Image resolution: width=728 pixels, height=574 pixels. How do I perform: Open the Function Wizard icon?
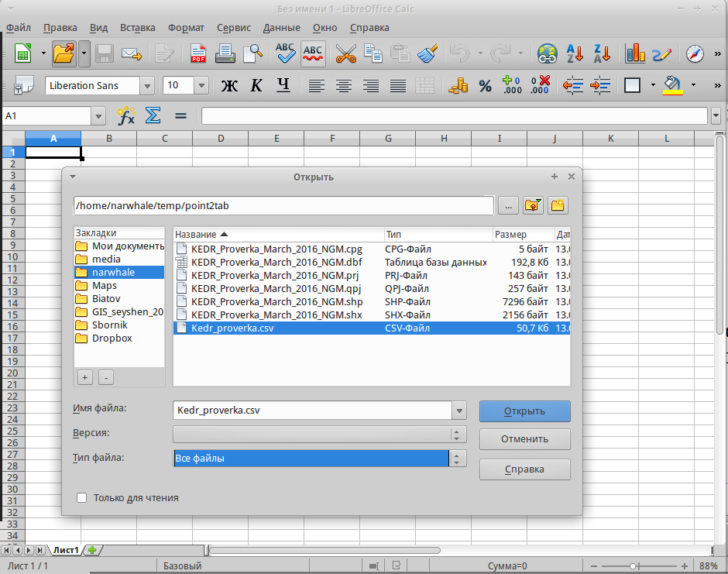tap(126, 116)
